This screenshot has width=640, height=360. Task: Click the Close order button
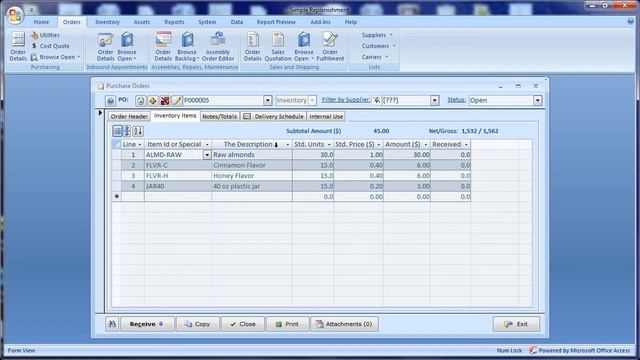click(242, 324)
